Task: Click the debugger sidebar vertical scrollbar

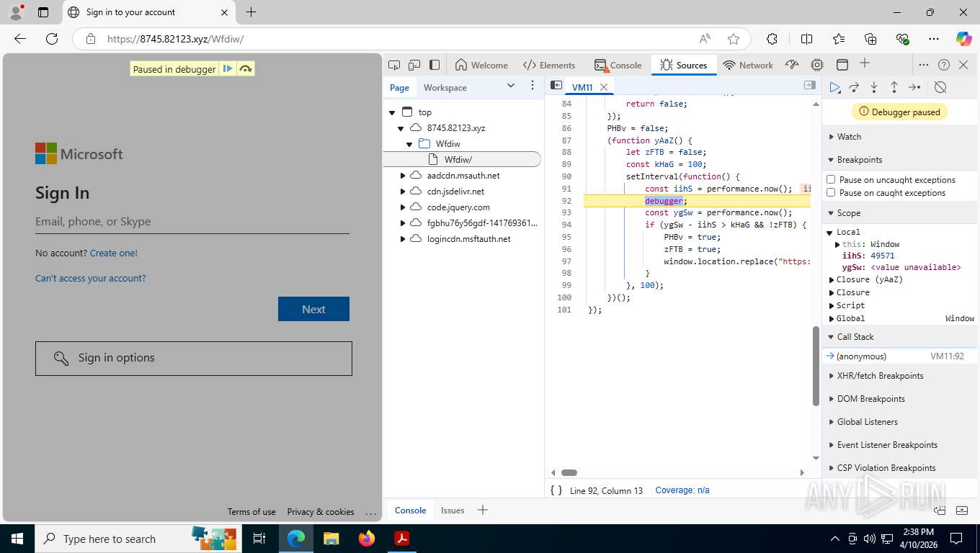Action: pos(816,366)
